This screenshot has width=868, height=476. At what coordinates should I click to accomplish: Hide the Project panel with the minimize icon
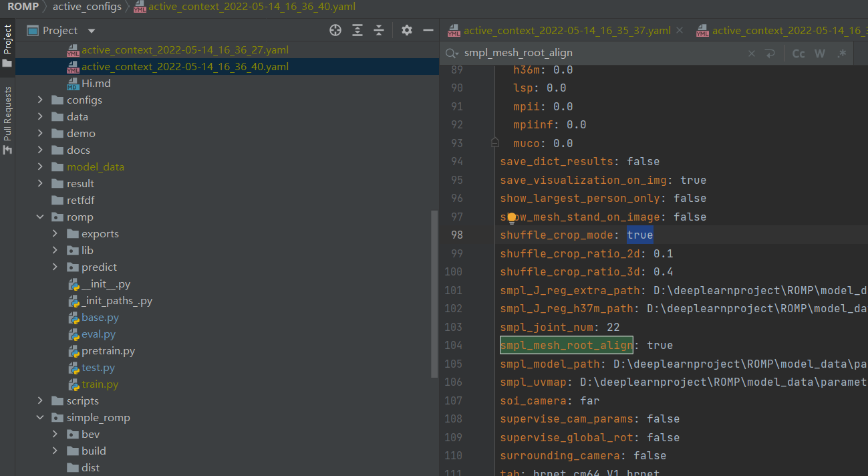(x=428, y=30)
